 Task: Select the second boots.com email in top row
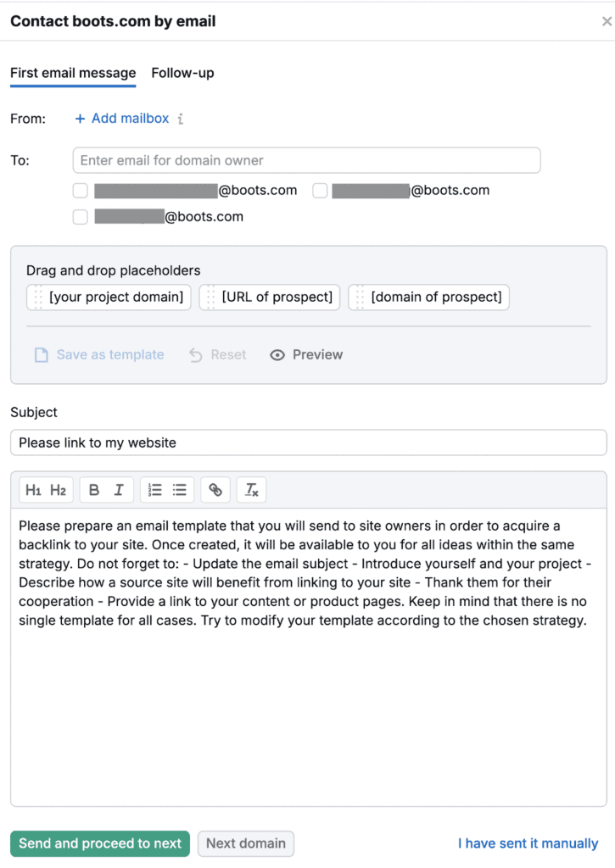tap(320, 191)
